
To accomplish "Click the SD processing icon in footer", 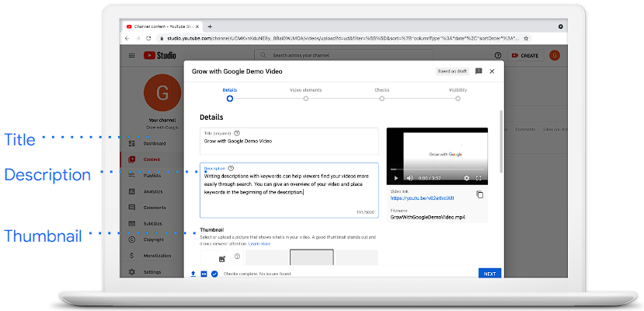I will [204, 274].
